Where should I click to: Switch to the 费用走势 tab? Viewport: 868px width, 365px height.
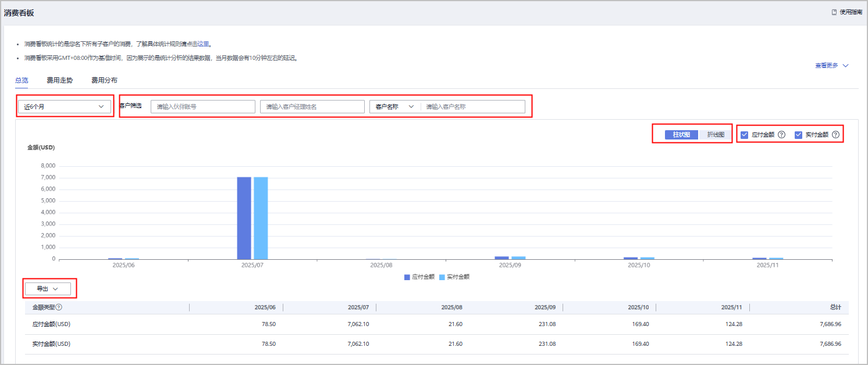(60, 80)
